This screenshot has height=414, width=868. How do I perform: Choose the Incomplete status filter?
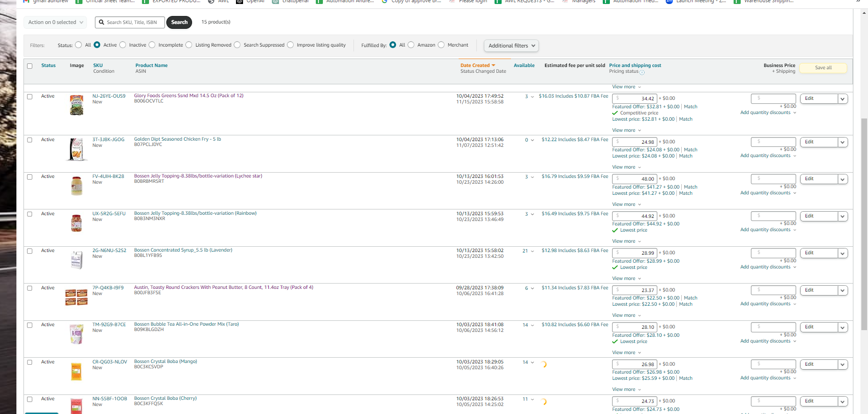pyautogui.click(x=152, y=45)
